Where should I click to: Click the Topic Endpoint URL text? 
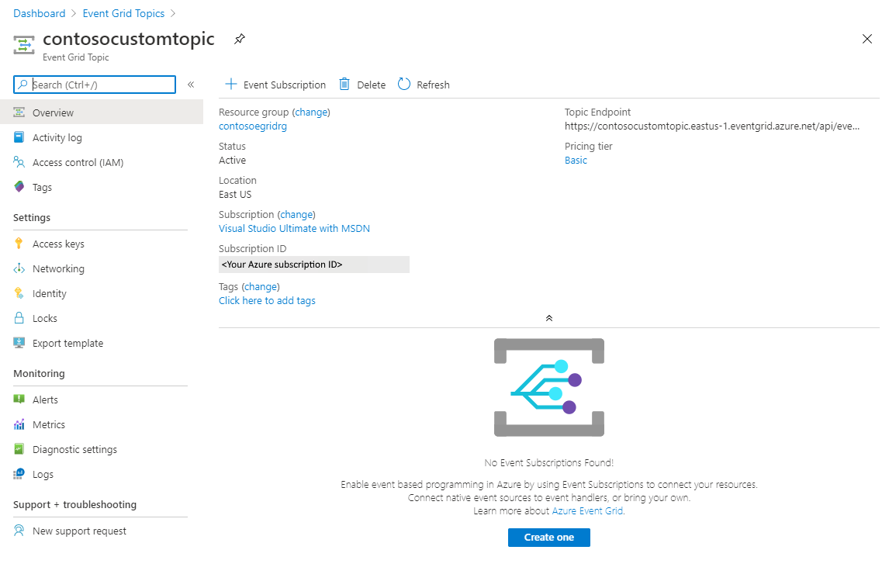point(712,126)
